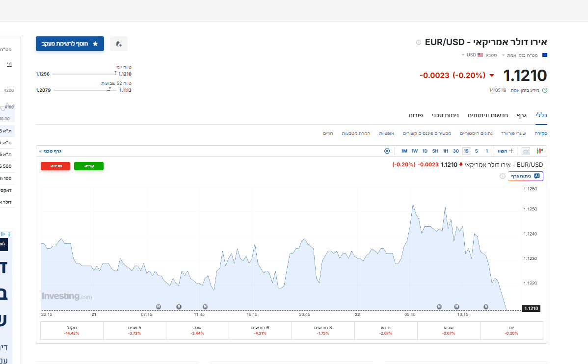The image size is (588, 364).
Task: Switch chart to candlestick view
Action: click(539, 151)
